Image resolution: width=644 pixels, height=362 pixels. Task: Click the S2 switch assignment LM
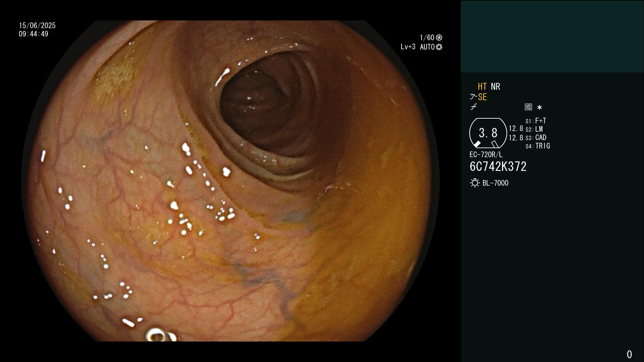click(x=534, y=129)
